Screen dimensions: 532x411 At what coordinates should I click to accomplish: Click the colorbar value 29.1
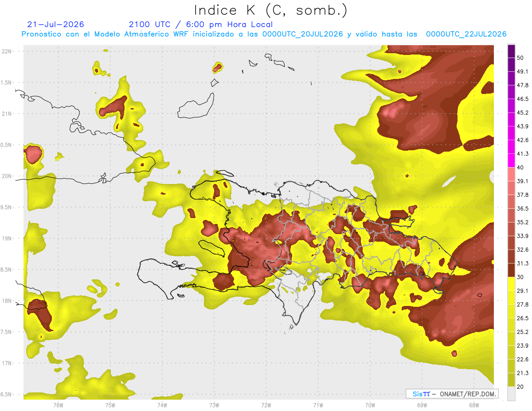(523, 291)
